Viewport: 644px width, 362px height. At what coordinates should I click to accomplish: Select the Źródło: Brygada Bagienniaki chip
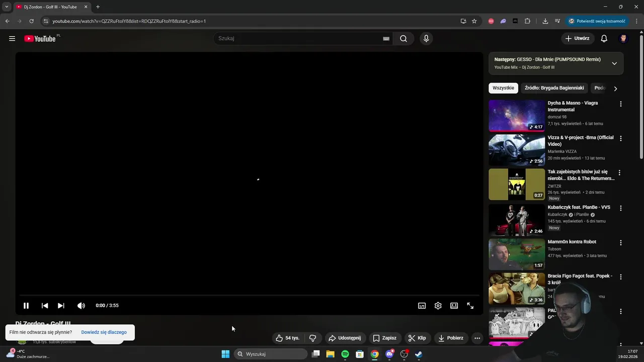coord(554,88)
